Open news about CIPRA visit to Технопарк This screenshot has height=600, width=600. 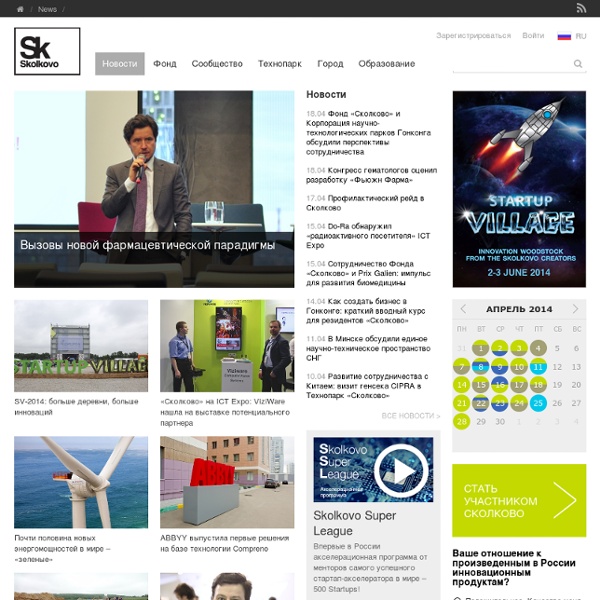(x=367, y=386)
